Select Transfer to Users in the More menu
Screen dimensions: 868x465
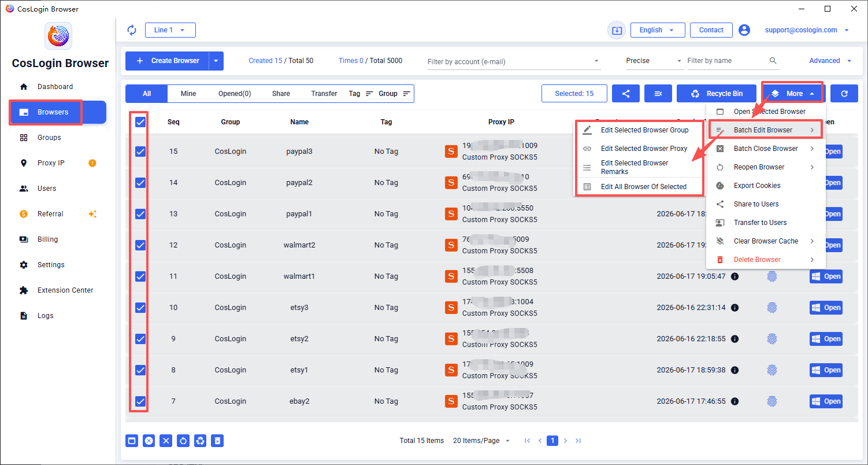(766, 223)
